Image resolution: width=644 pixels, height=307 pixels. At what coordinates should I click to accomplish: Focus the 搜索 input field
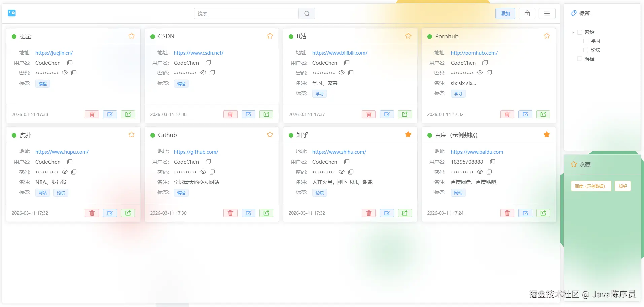pos(246,13)
